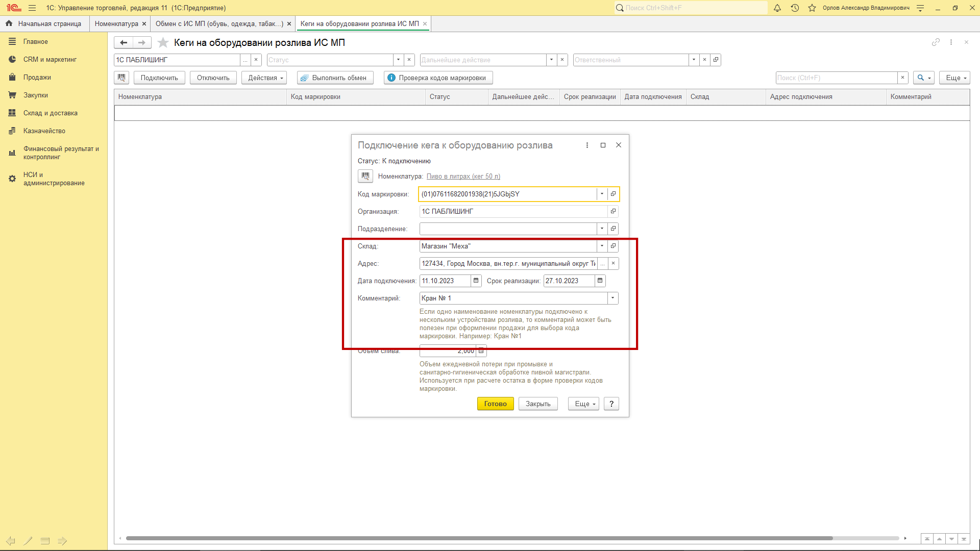The image size is (980, 551).
Task: Clear the Дальнейшее действие filter
Action: point(562,60)
